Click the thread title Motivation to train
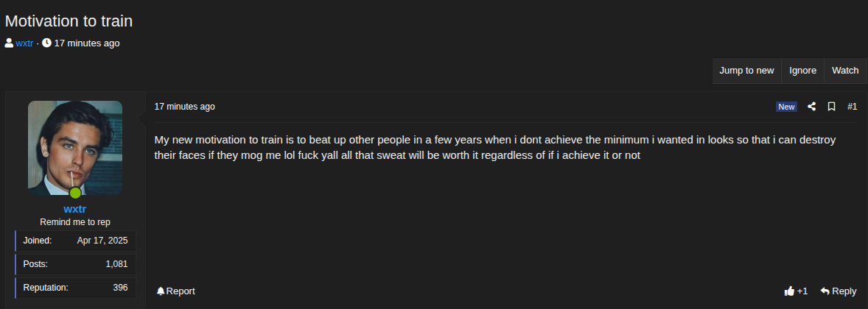The width and height of the screenshot is (868, 309). pyautogui.click(x=69, y=21)
